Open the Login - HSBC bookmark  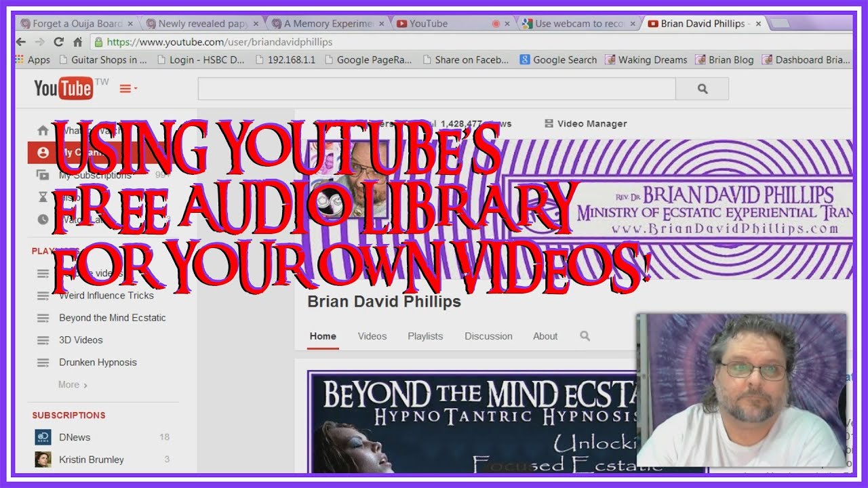pos(201,60)
